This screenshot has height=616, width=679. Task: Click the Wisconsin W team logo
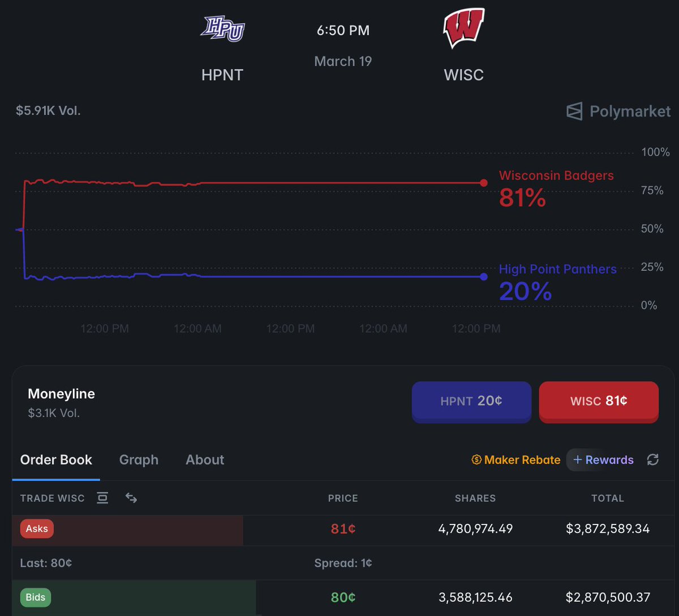(x=463, y=28)
